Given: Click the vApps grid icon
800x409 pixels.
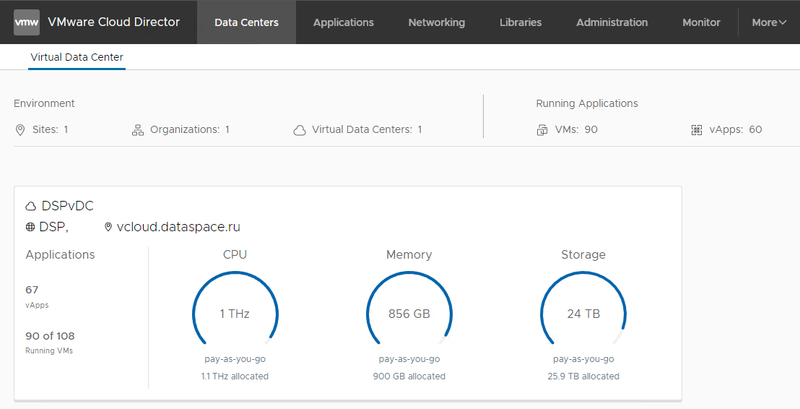Looking at the screenshot, I should [x=696, y=130].
